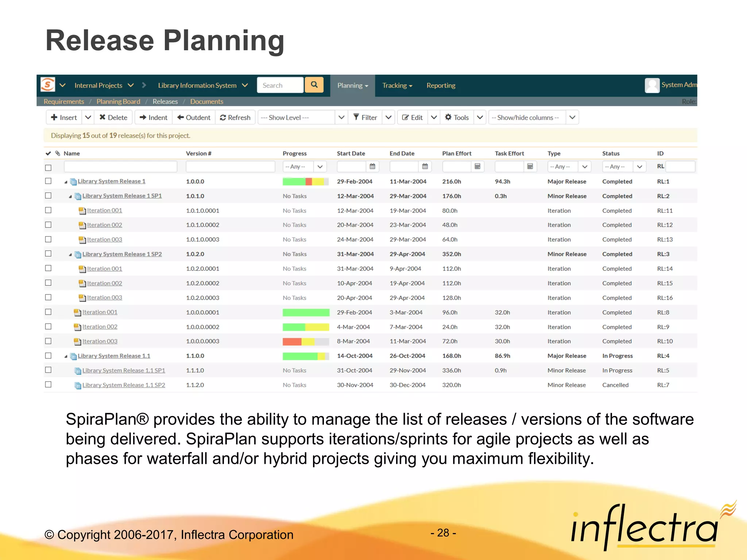The height and width of the screenshot is (560, 747).
Task: Open the Internal Projects workspace selector
Action: click(x=104, y=85)
